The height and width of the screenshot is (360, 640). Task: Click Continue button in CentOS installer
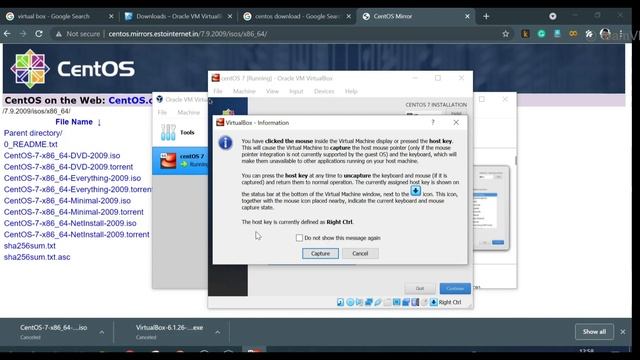455,288
